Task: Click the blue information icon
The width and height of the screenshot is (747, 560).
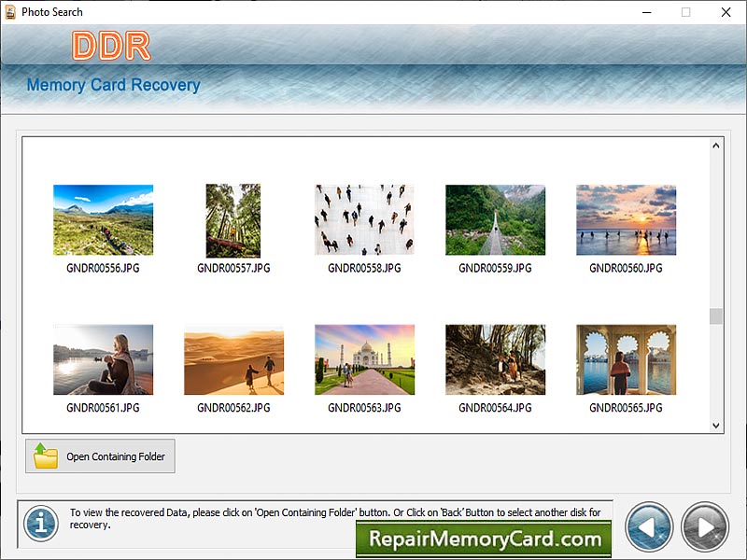Action: 41,524
